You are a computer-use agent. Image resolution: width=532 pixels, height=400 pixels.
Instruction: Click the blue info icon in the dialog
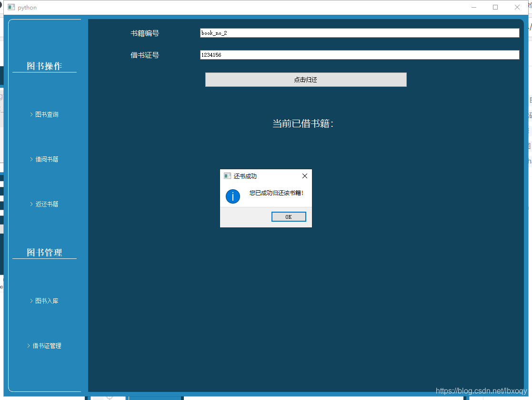233,196
